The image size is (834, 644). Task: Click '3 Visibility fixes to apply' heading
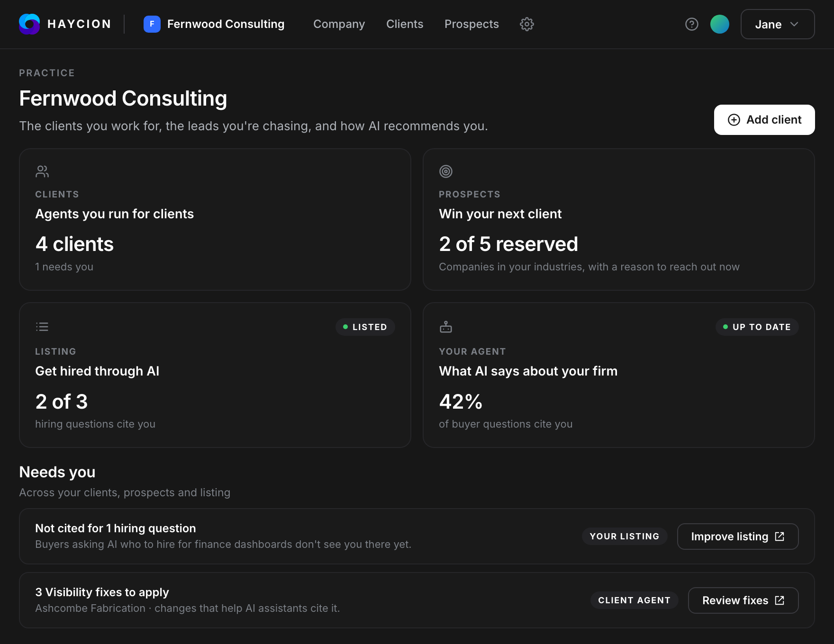(102, 592)
